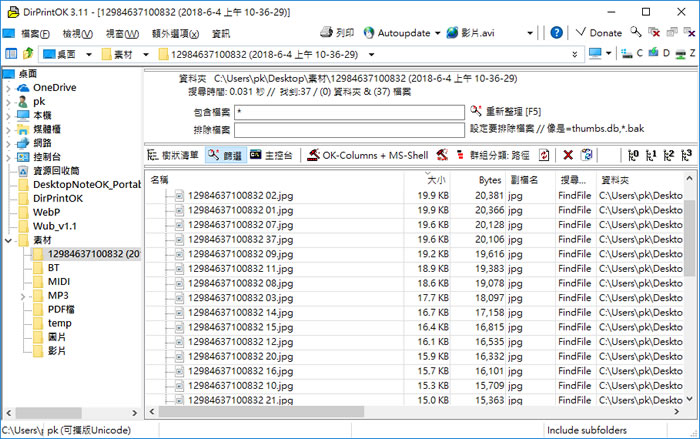Click tree expand level 1 icon
This screenshot has width=700, height=439.
pos(651,155)
